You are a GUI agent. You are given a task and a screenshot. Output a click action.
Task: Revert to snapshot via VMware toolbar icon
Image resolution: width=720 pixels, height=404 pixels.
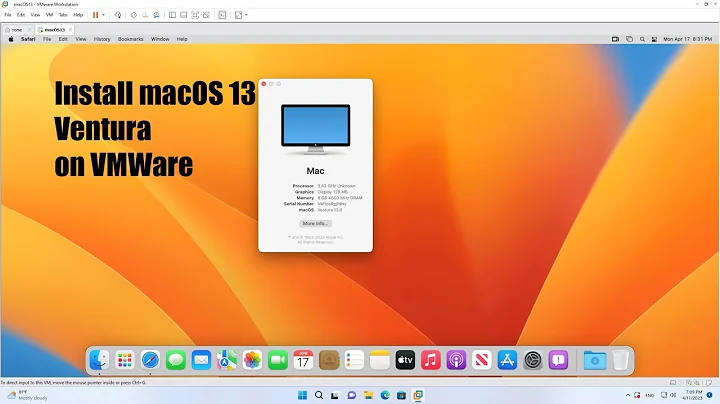145,15
